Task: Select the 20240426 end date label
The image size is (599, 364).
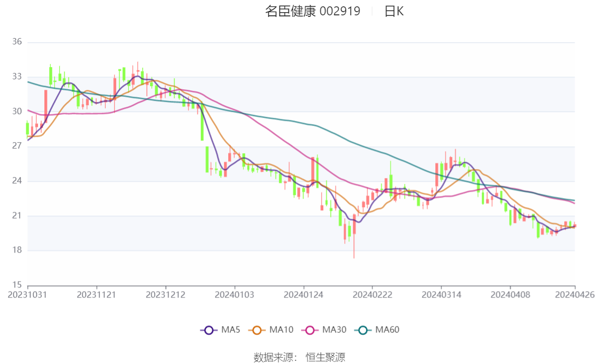Action: point(575,294)
